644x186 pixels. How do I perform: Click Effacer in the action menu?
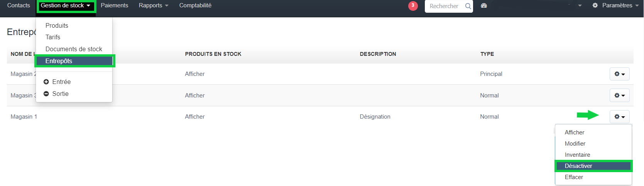(x=574, y=177)
